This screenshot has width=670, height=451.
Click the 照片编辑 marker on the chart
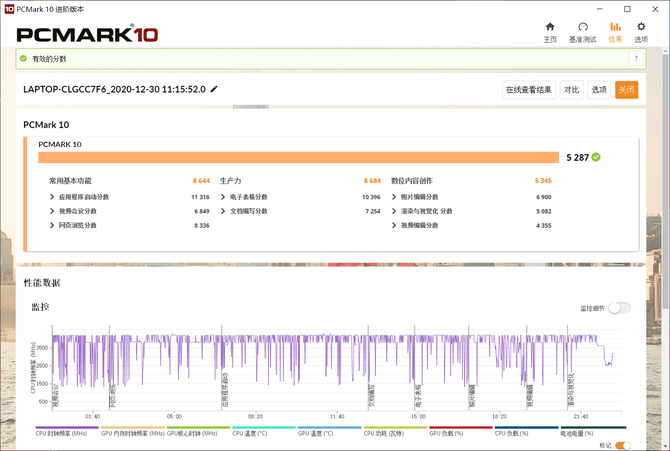pos(472,395)
